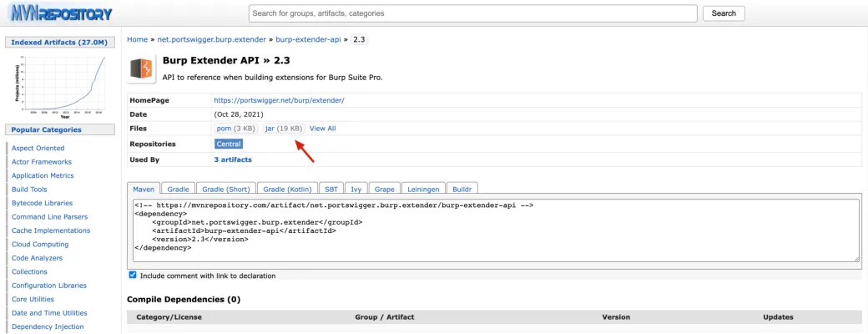
Task: Open the Build Tools category
Action: 29,190
